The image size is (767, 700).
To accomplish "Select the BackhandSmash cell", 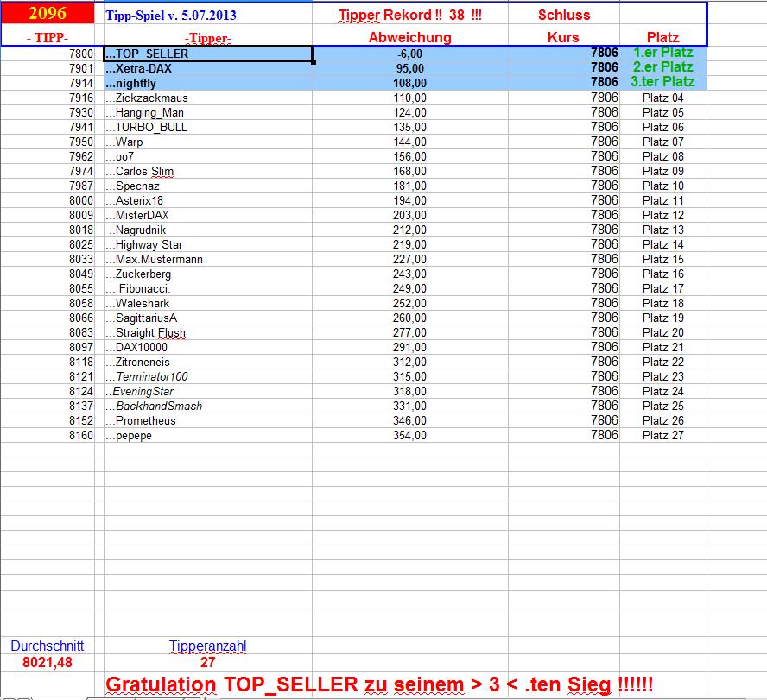I will point(208,406).
